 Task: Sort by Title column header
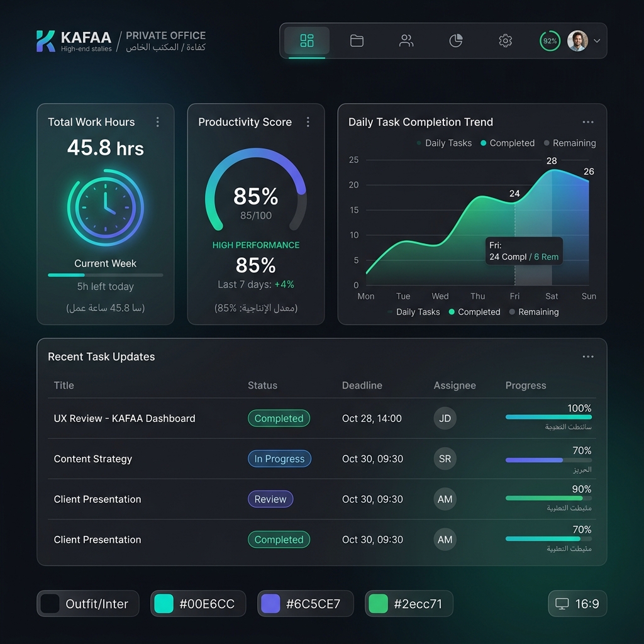[x=64, y=386]
